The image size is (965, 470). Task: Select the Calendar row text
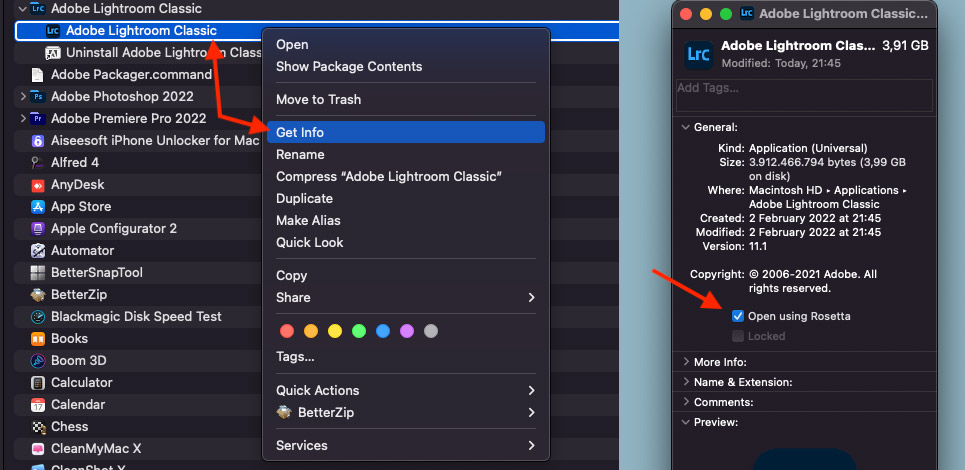pyautogui.click(x=78, y=405)
